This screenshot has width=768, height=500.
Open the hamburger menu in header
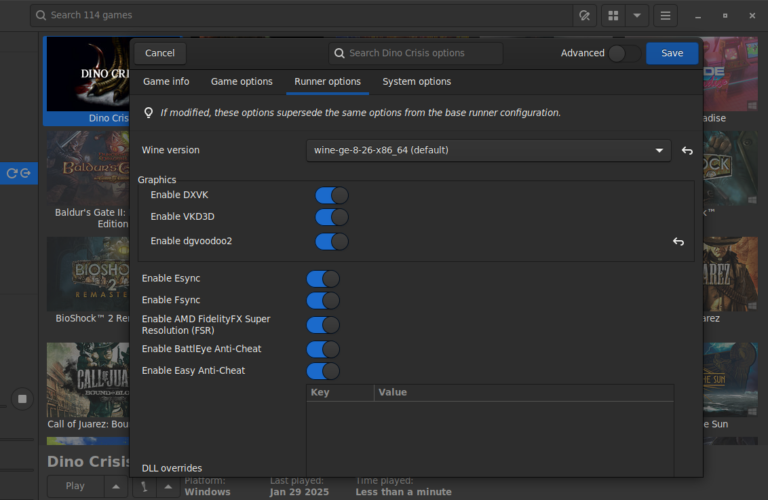665,15
